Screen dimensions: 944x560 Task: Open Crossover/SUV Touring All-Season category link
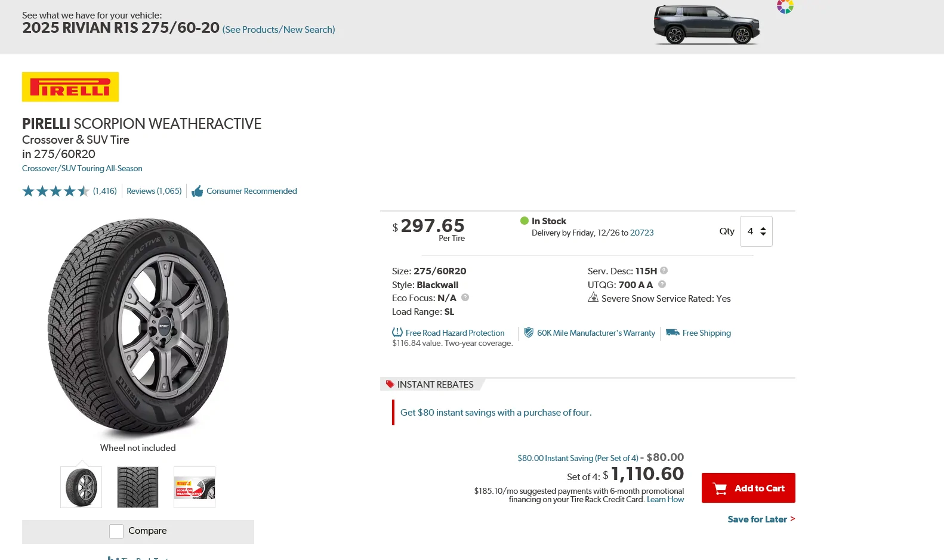click(82, 168)
